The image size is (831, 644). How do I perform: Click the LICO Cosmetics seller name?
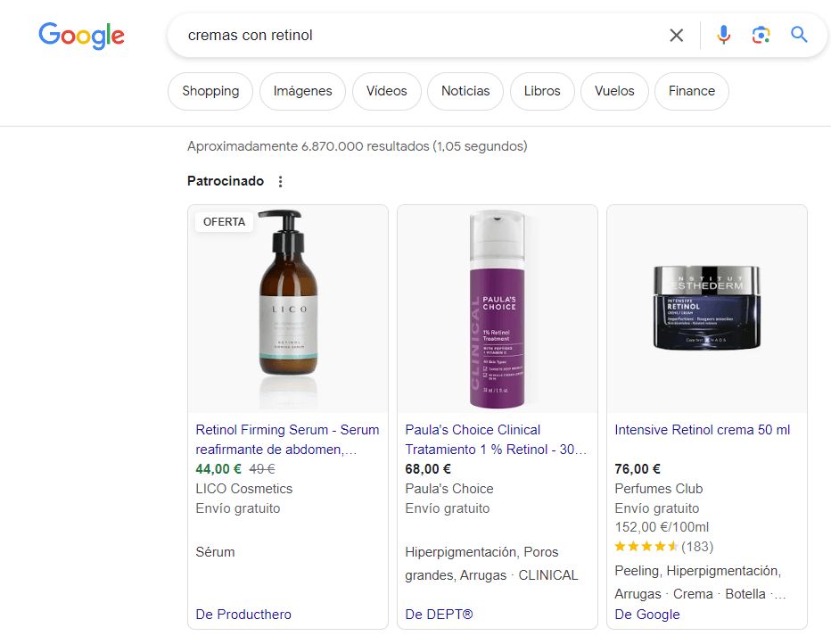[243, 489]
